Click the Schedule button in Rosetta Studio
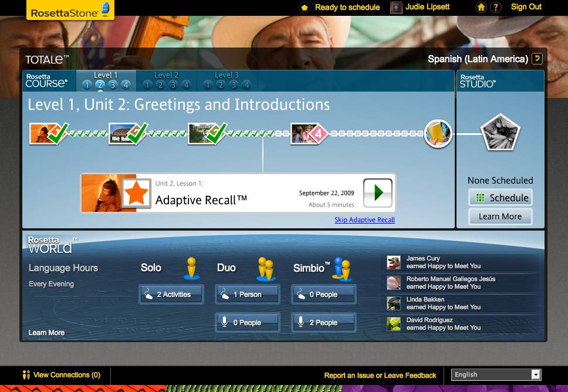568x392 pixels. click(501, 197)
